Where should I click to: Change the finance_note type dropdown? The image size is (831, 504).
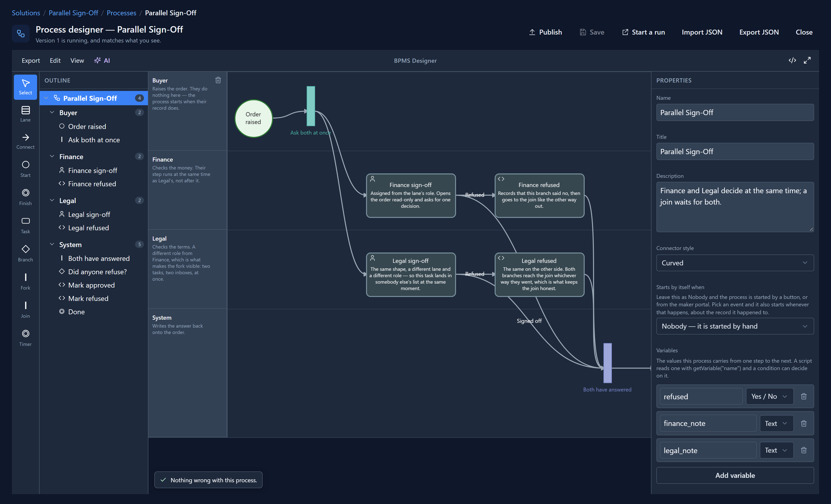pos(776,423)
